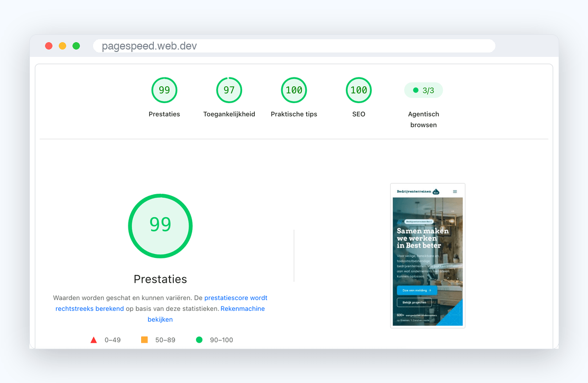This screenshot has width=588, height=383.
Task: Click the mobile page screenshot thumbnail
Action: pos(428,255)
